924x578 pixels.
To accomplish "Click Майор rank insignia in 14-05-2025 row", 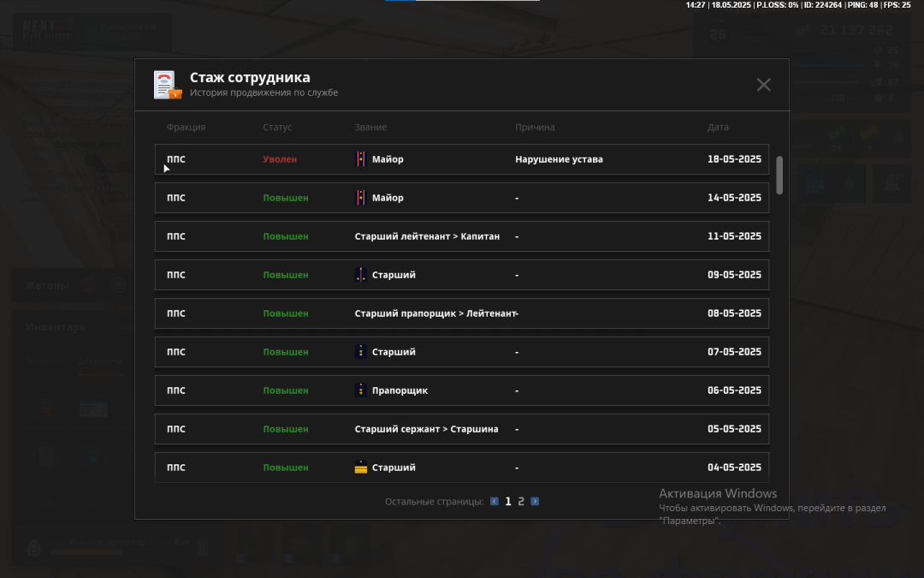I will click(361, 198).
